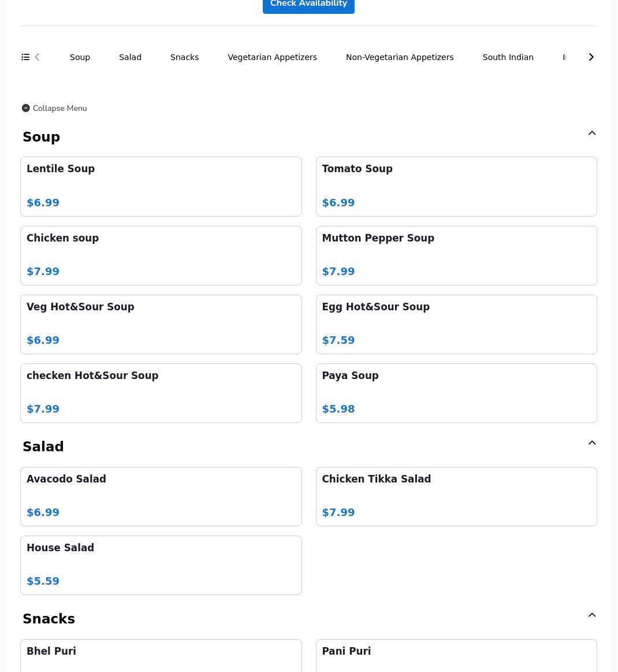Image resolution: width=618 pixels, height=672 pixels.
Task: Collapse the Salad section chevron
Action: pyautogui.click(x=592, y=443)
